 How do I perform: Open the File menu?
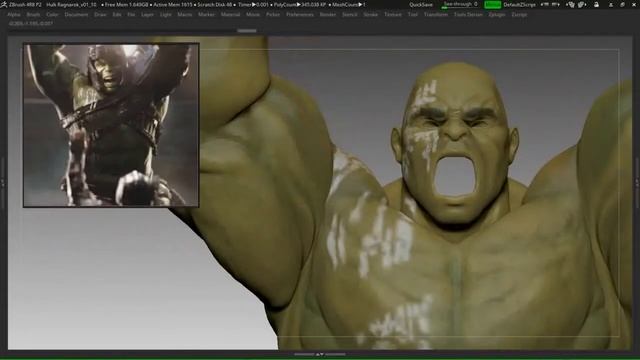click(x=131, y=14)
